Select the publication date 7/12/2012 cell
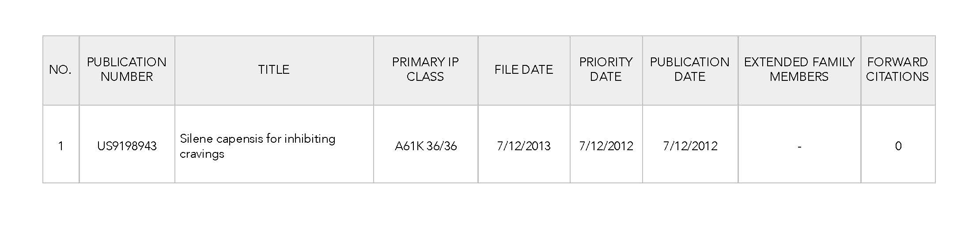The height and width of the screenshot is (243, 980). 690,144
